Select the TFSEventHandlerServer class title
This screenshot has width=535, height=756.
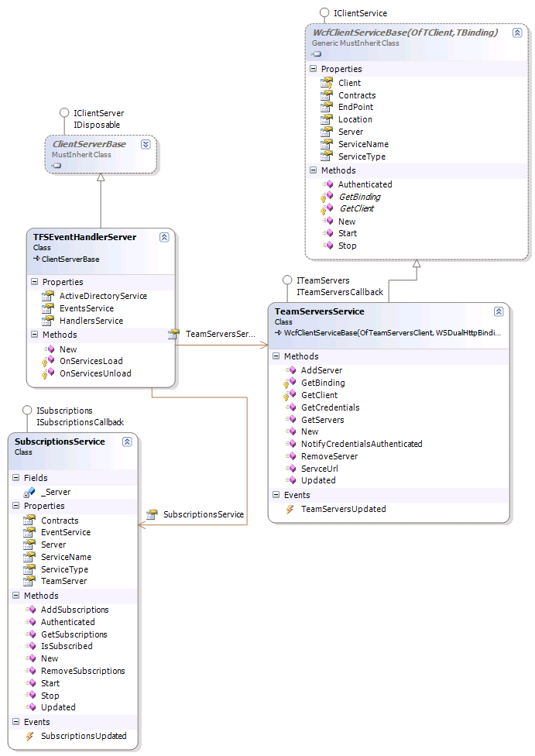point(84,237)
